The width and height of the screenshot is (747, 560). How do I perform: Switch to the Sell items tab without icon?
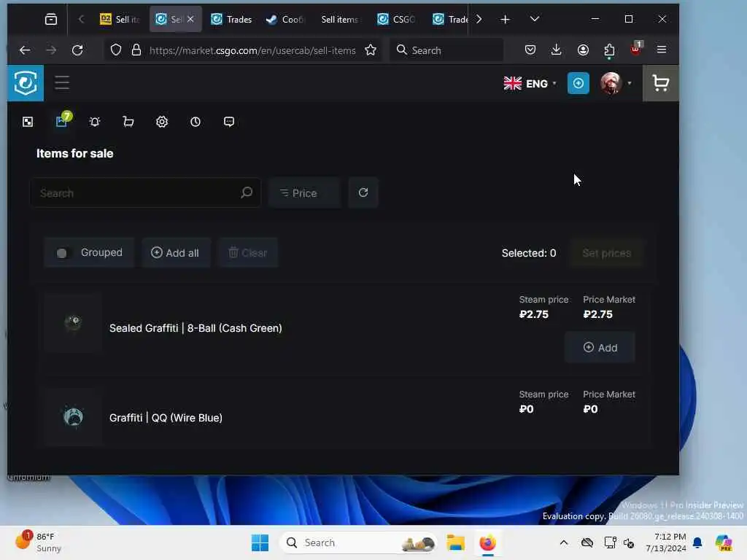coord(340,19)
